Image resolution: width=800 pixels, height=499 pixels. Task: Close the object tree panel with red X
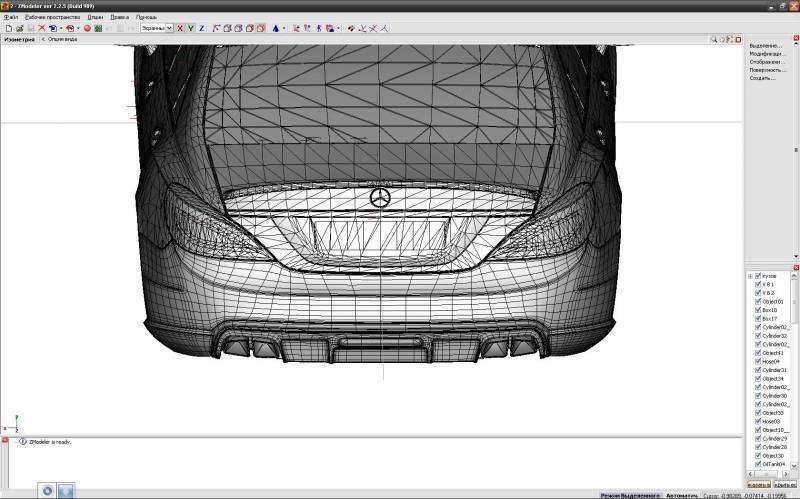pos(796,267)
